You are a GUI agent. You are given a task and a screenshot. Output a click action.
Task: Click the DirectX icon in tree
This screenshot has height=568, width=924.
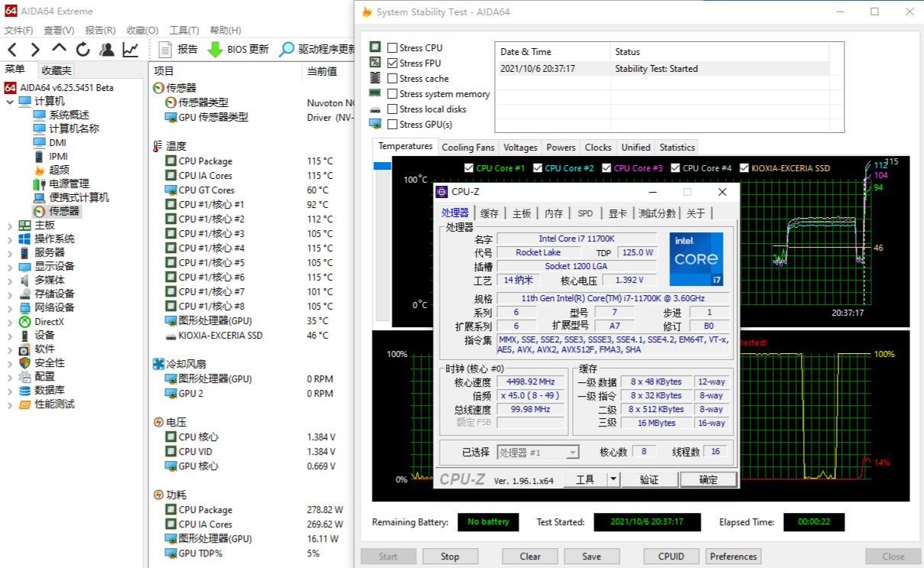[25, 322]
